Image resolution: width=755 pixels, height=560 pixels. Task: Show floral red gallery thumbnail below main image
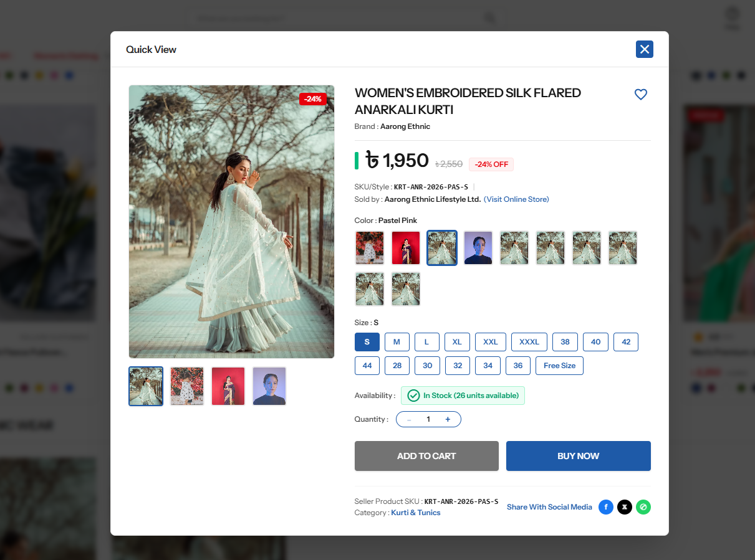[187, 386]
